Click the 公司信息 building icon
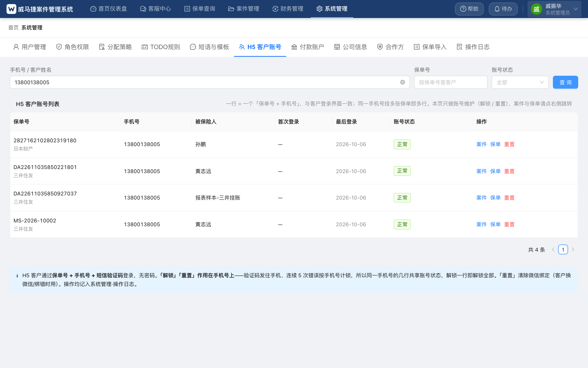Screen dimensions: 588x368 click(337, 47)
